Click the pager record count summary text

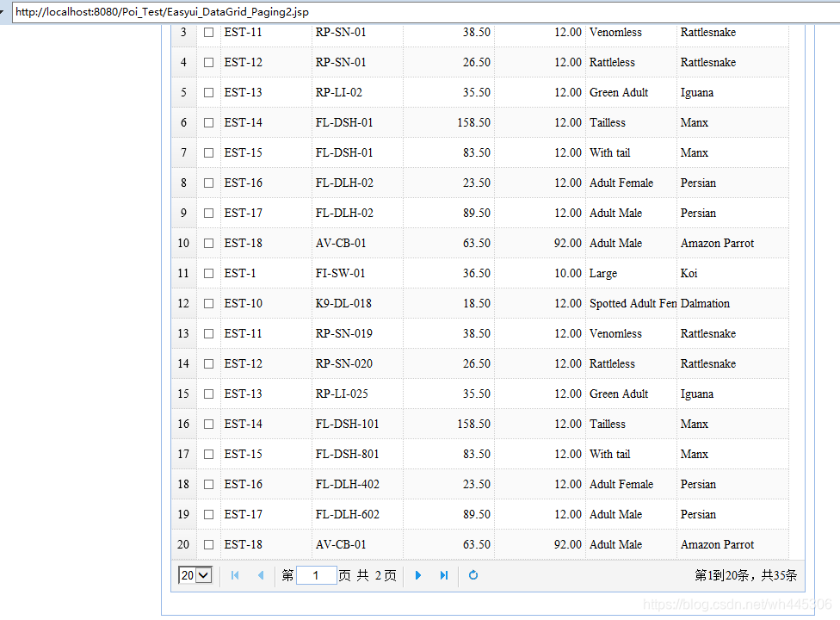tap(745, 575)
